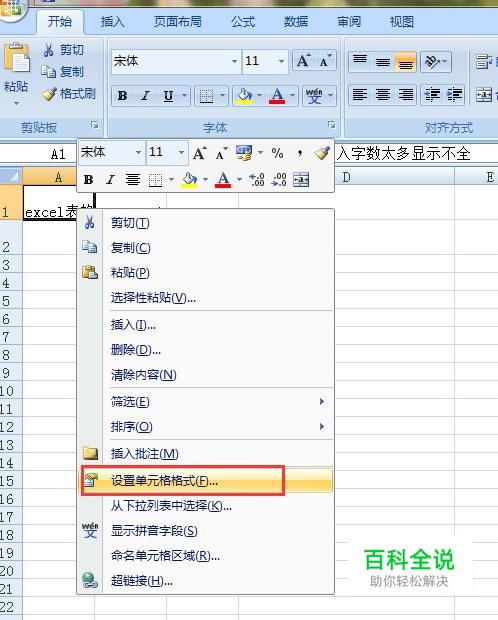Open the Font dialog launcher (字体 group)
Viewport: 498px width, 620px height.
(331, 125)
